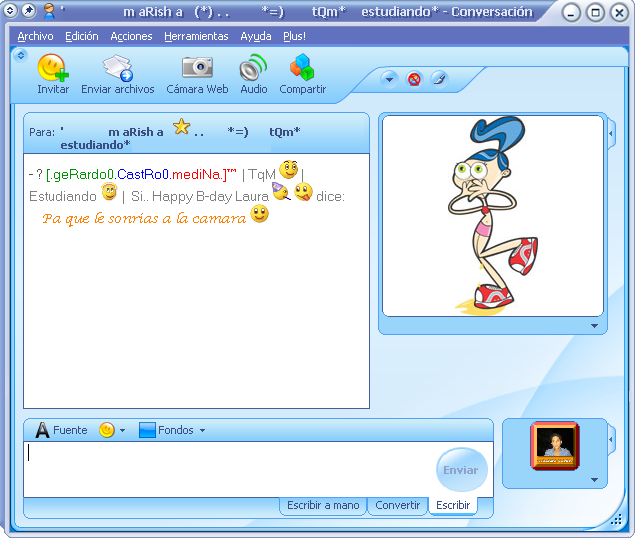Click the 'estudiando*' status text in Para
Screen dimensions: 635x538
95,145
